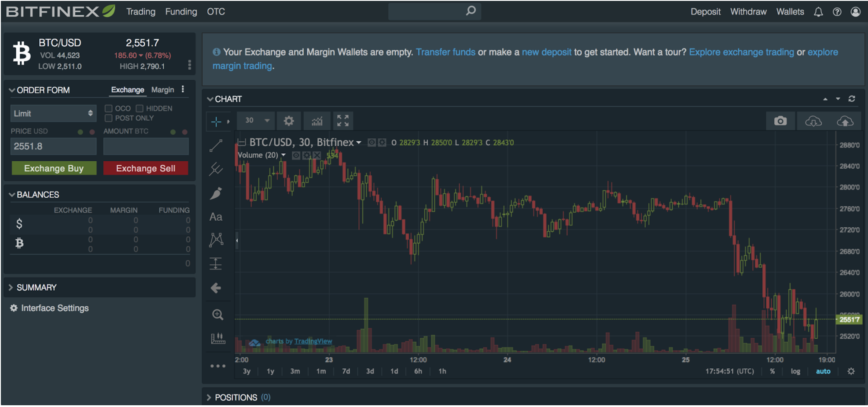868x407 pixels.
Task: Switch order form to Margin tab
Action: (162, 90)
